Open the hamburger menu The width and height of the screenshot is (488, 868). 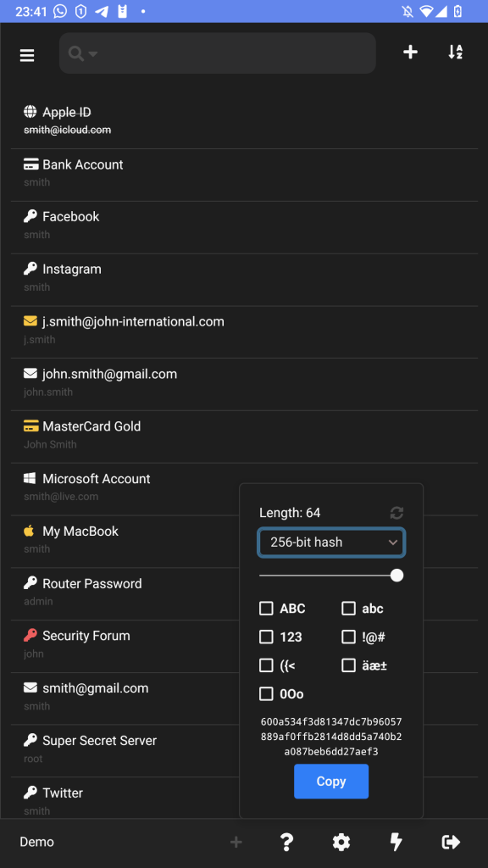click(x=27, y=55)
